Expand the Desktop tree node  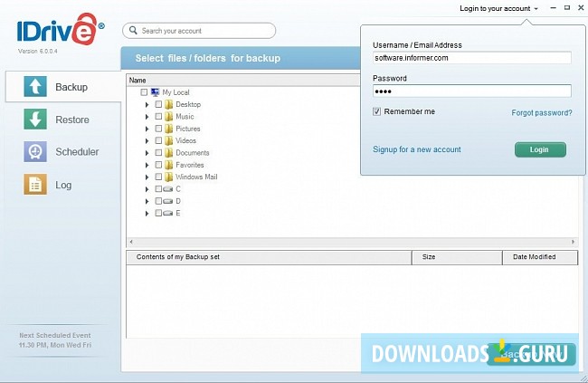tap(147, 105)
